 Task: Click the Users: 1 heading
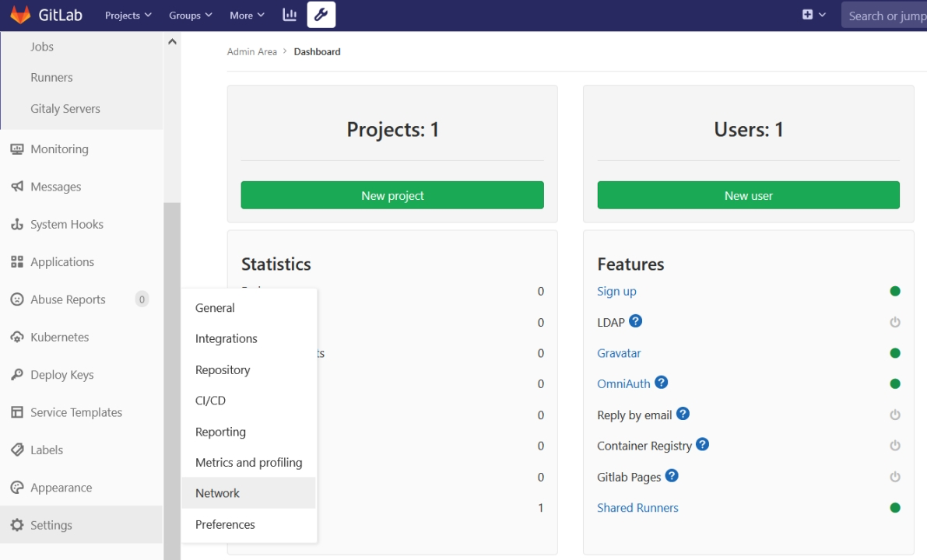point(749,129)
